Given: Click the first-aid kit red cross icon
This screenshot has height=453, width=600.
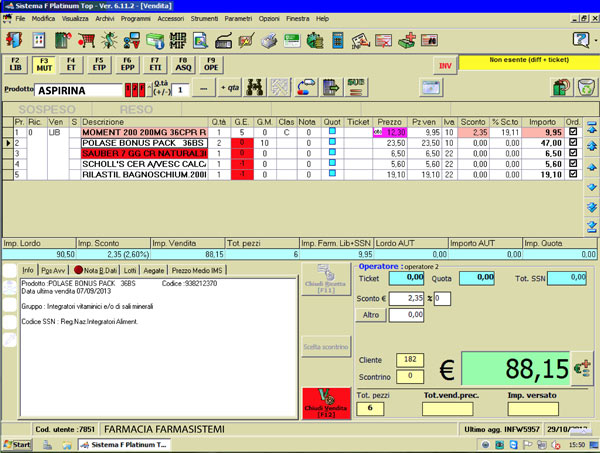Looking at the screenshot, I should (407, 40).
